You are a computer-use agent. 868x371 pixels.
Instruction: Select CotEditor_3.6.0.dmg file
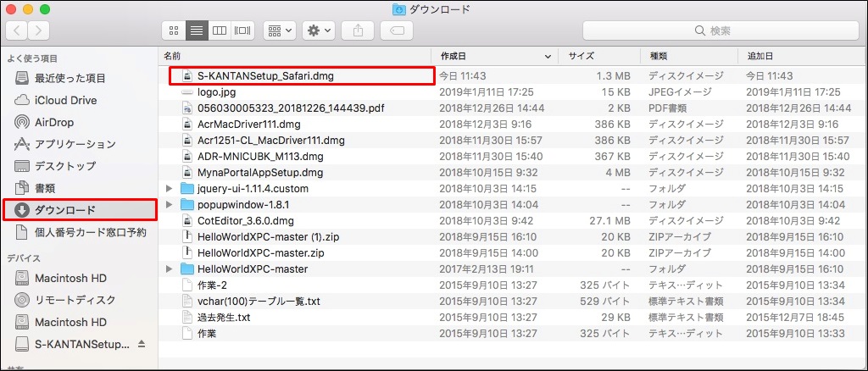click(x=247, y=220)
